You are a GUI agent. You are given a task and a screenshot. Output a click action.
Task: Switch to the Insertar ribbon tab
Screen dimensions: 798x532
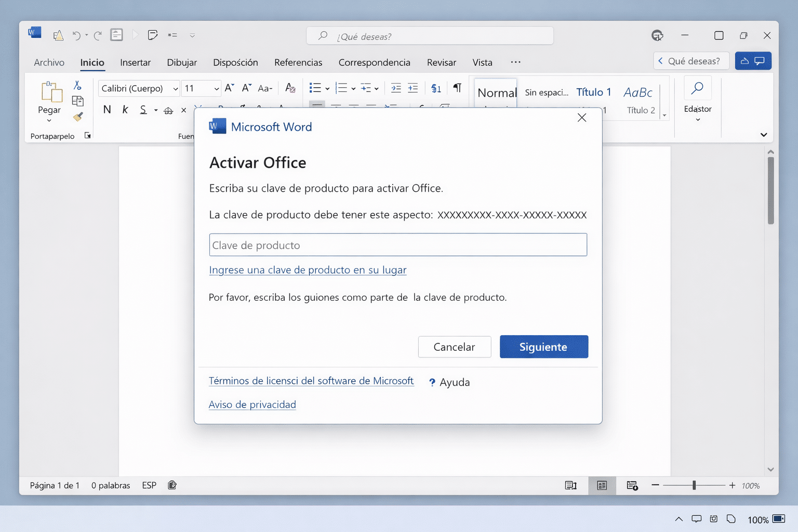135,62
